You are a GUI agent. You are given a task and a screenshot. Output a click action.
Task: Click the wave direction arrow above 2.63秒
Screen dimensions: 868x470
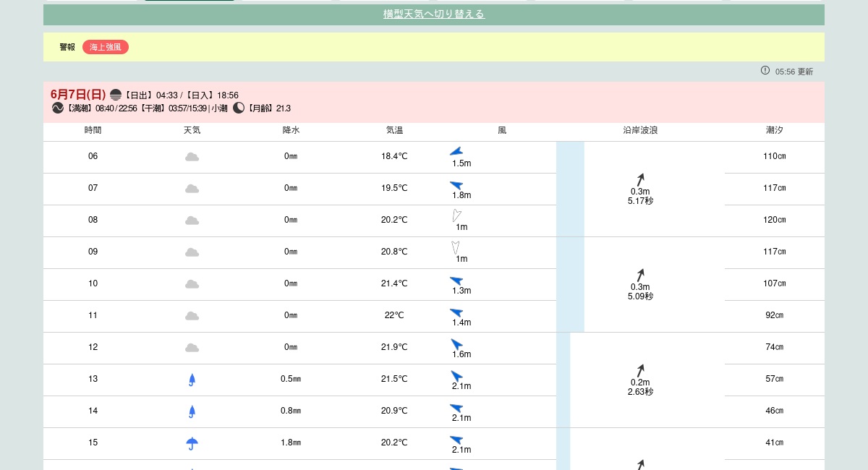click(640, 370)
